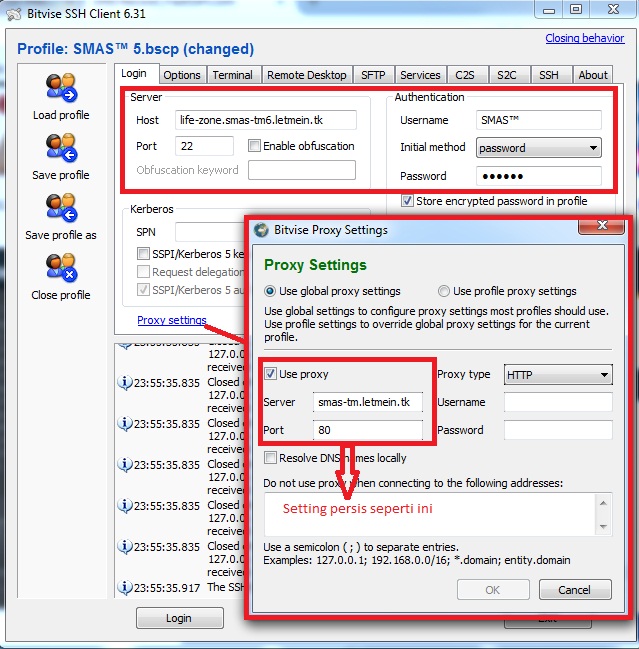Open the Initial method dropdown
The image size is (639, 649).
[x=538, y=148]
